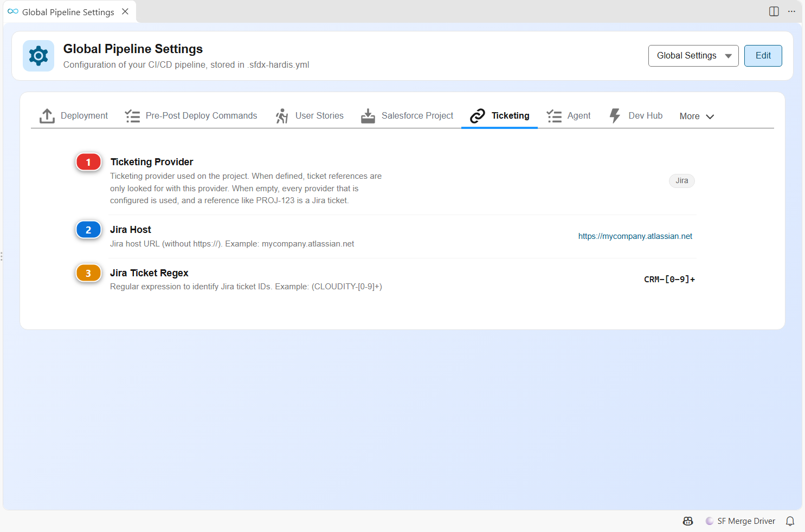Viewport: 805px width, 532px height.
Task: Click the CRM-[0-9]+ regex value
Action: point(669,280)
